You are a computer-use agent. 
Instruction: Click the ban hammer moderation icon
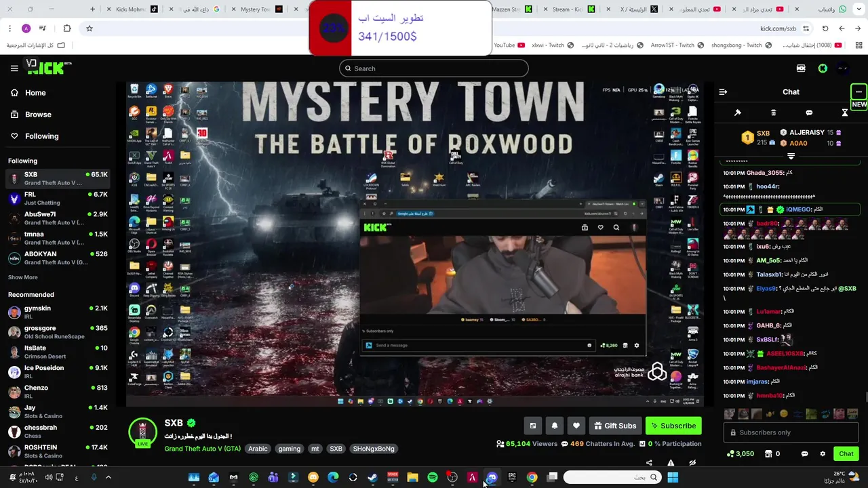pyautogui.click(x=738, y=113)
